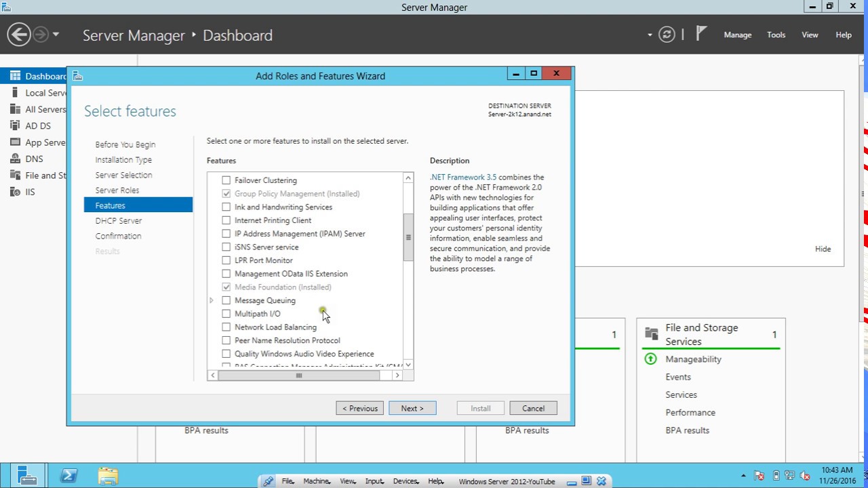Check the Multipath I/O feature
The image size is (868, 488).
click(226, 314)
